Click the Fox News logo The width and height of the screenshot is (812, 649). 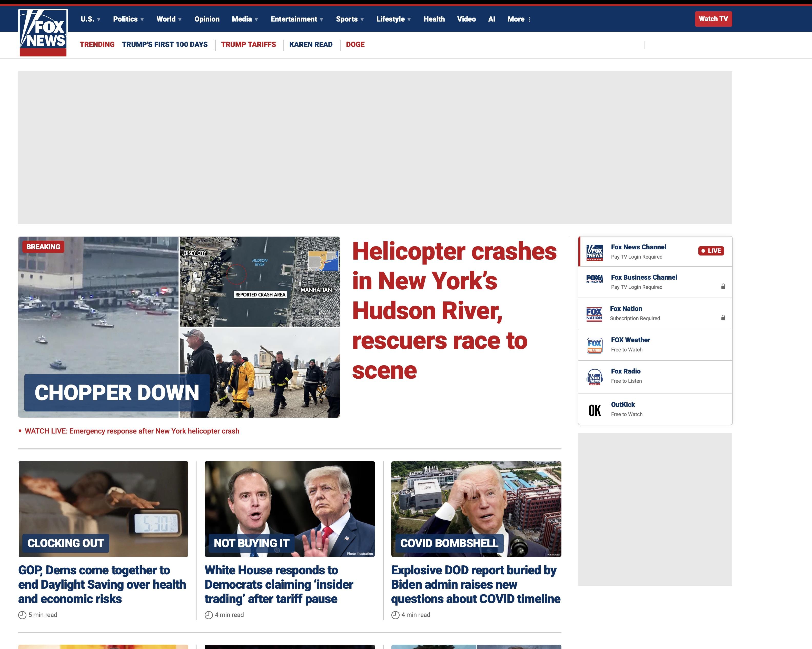pos(43,33)
